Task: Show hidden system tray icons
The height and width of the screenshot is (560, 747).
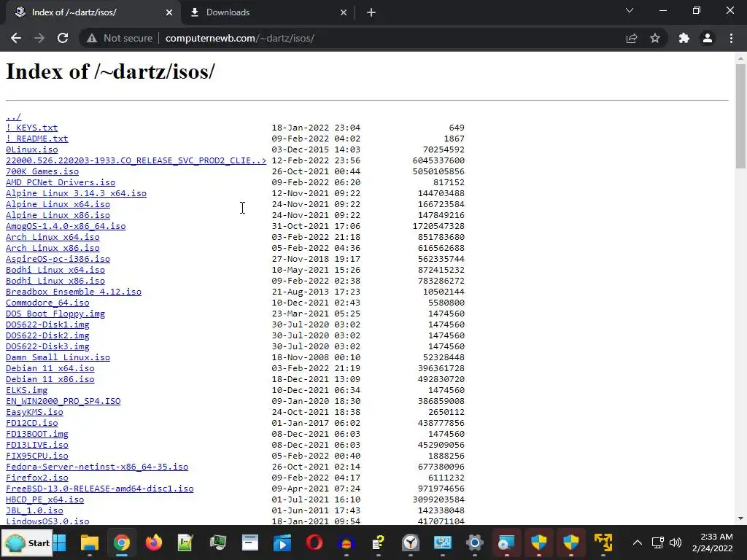Action: (x=638, y=542)
